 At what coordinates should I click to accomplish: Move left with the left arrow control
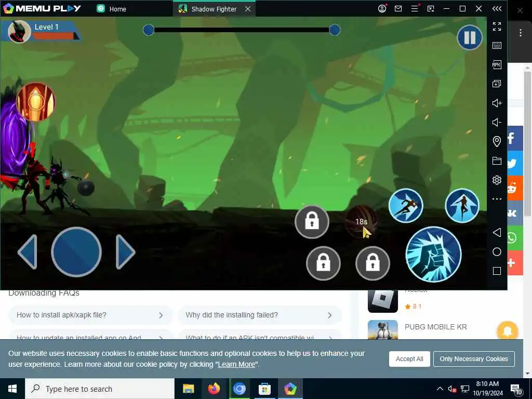point(28,252)
